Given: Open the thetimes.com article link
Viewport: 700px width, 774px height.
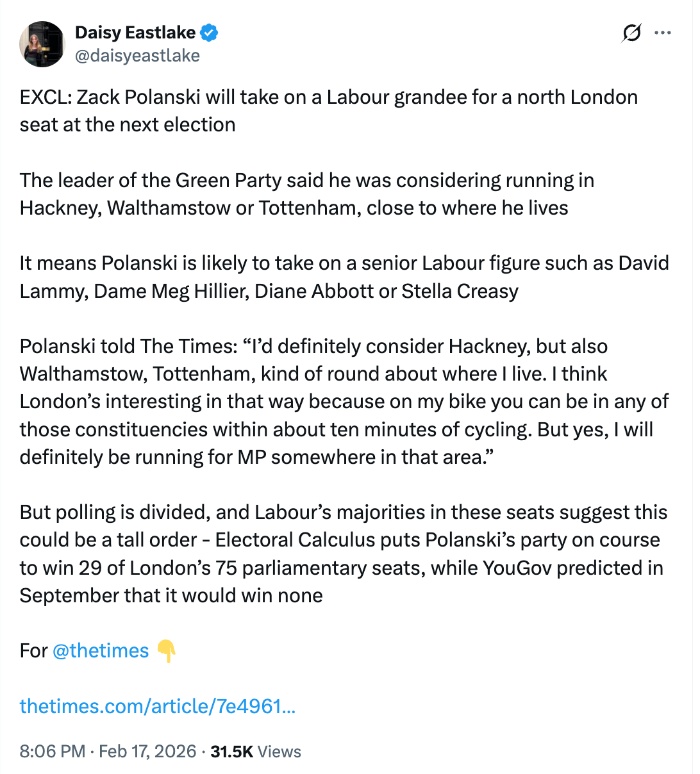Looking at the screenshot, I should (158, 706).
